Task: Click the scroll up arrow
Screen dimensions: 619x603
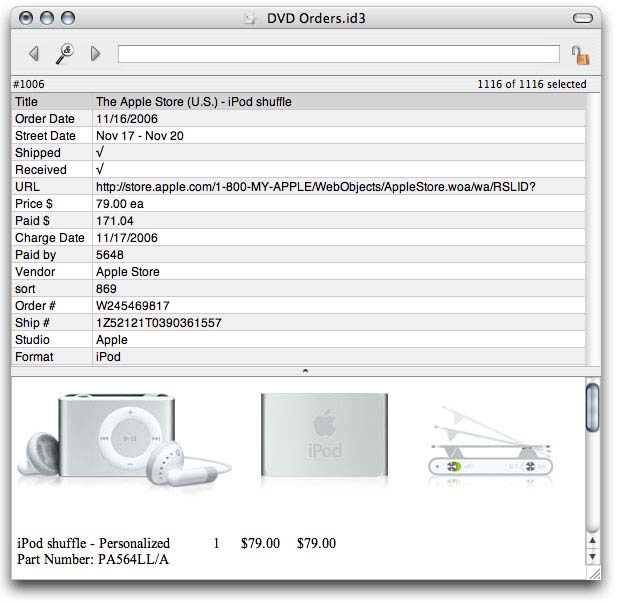Action: point(593,540)
